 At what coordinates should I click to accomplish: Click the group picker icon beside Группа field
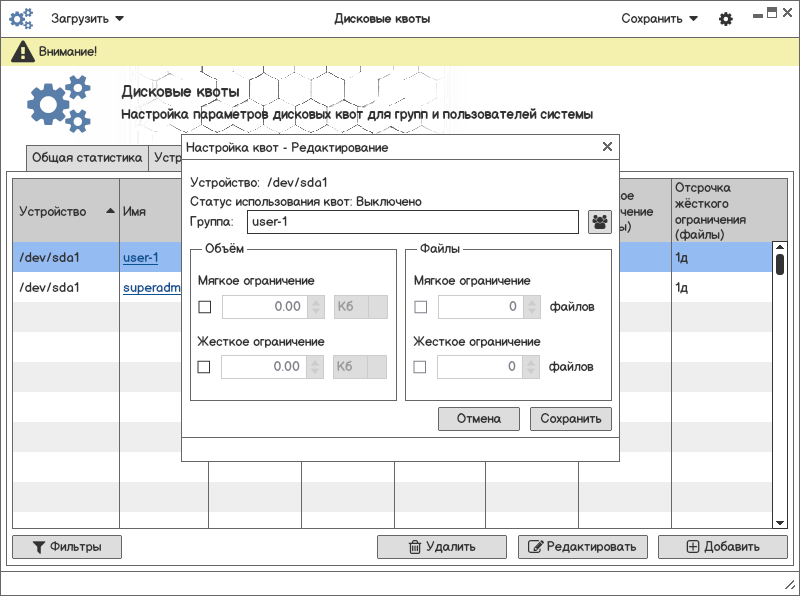[600, 222]
